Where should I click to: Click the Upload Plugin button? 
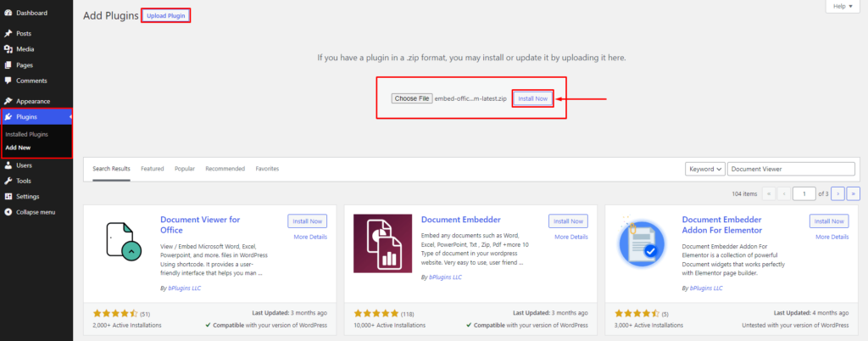tap(165, 15)
